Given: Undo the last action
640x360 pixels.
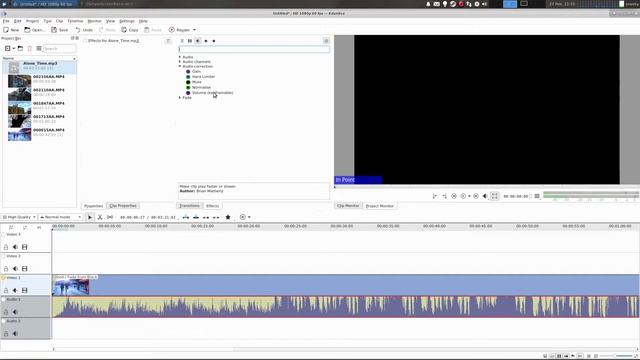Looking at the screenshot, I should point(84,30).
